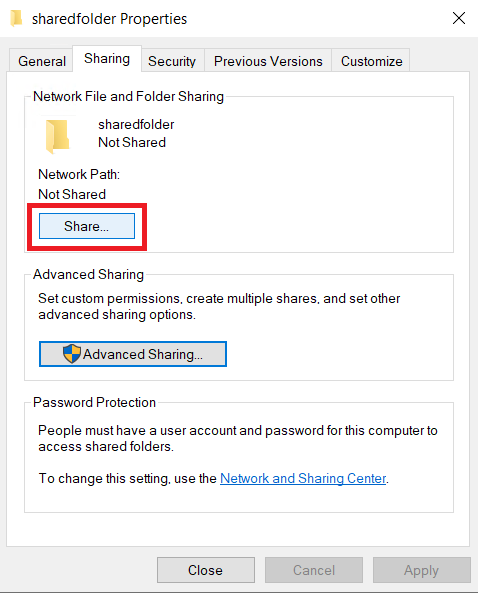This screenshot has width=478, height=593.
Task: Click the Share... button
Action: click(87, 226)
